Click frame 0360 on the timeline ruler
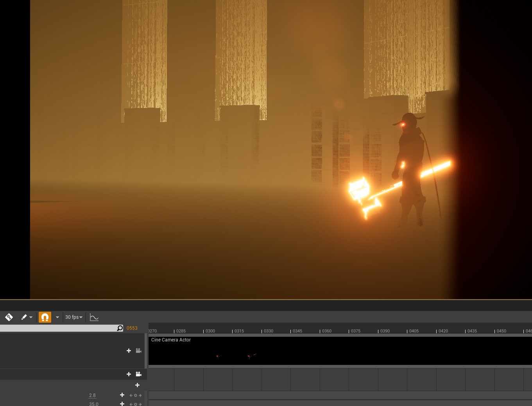The image size is (532, 406). [x=326, y=331]
